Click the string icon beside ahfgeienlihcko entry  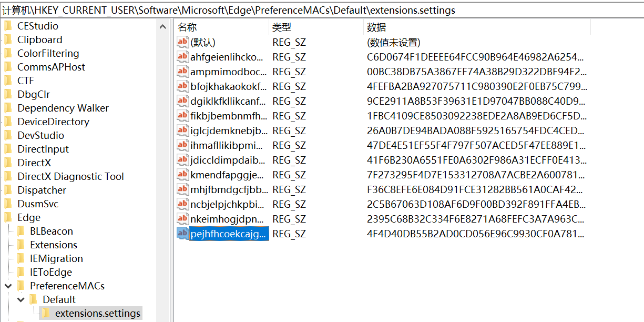pos(182,57)
